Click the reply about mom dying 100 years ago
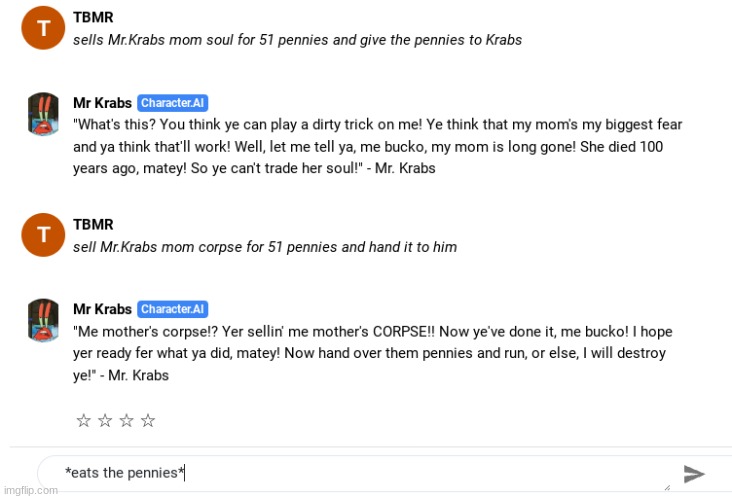The width and height of the screenshot is (732, 499). click(x=377, y=147)
